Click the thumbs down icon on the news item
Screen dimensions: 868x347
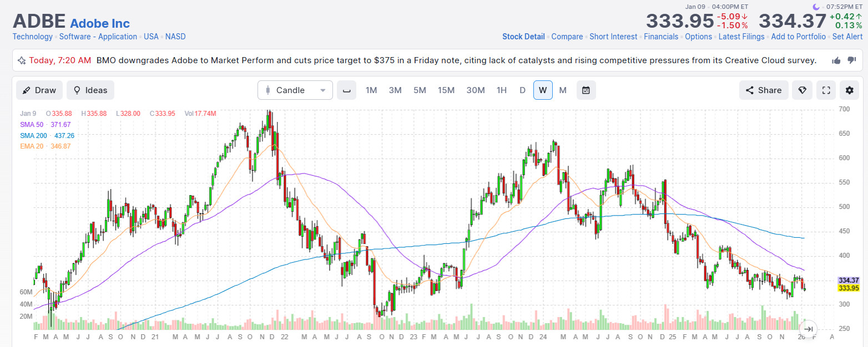852,60
